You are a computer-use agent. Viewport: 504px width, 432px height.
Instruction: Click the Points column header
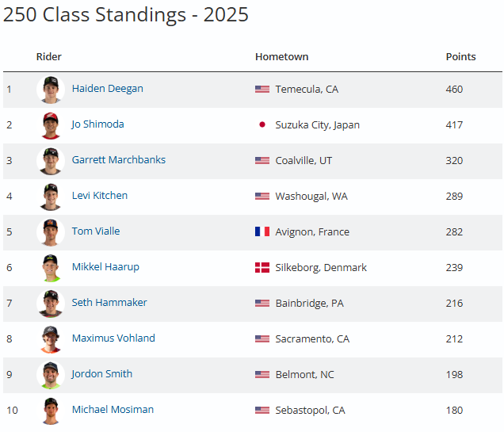pos(461,57)
